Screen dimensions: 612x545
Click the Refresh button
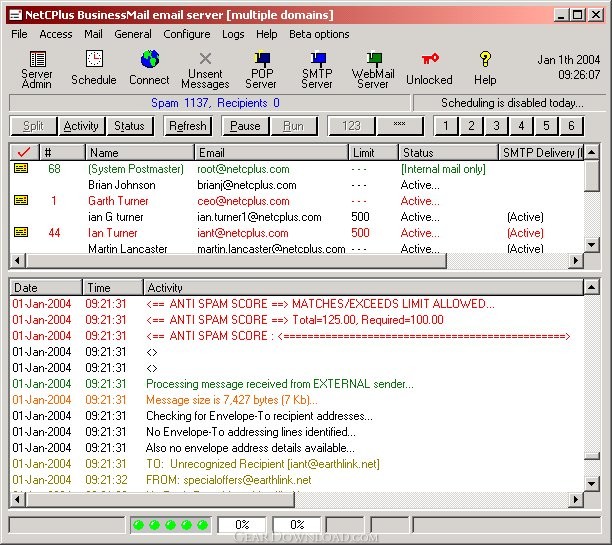tap(188, 126)
